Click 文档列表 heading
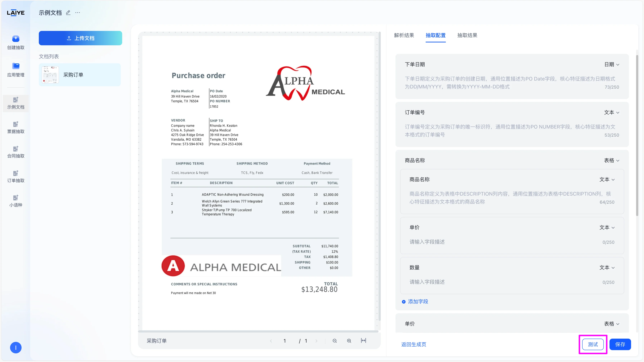Viewport: 644px width, 362px height. 49,56
